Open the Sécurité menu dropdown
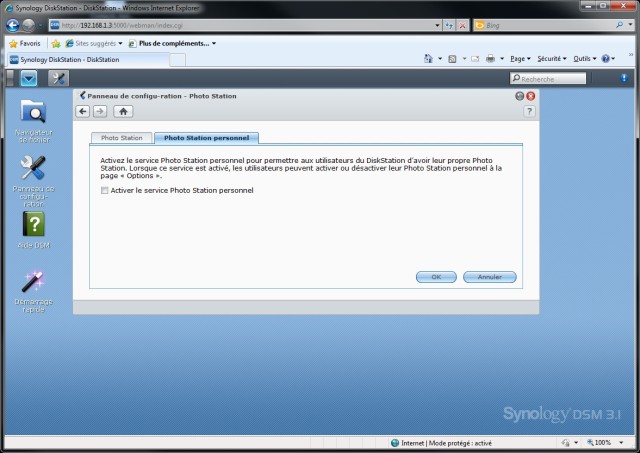Viewport: 640px width, 453px height. point(552,59)
